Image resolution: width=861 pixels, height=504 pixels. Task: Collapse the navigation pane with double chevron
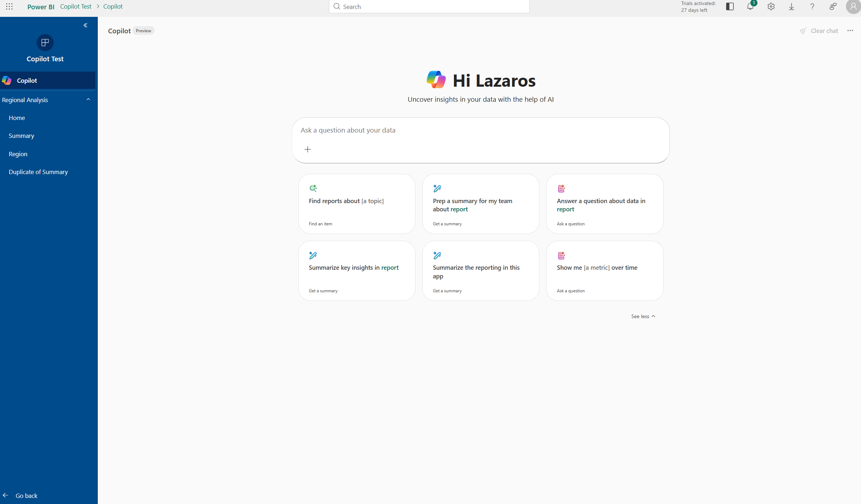(x=85, y=25)
